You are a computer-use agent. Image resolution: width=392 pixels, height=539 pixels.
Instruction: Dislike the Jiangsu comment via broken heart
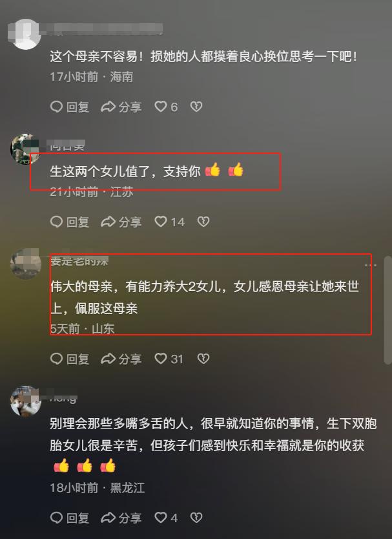click(203, 222)
